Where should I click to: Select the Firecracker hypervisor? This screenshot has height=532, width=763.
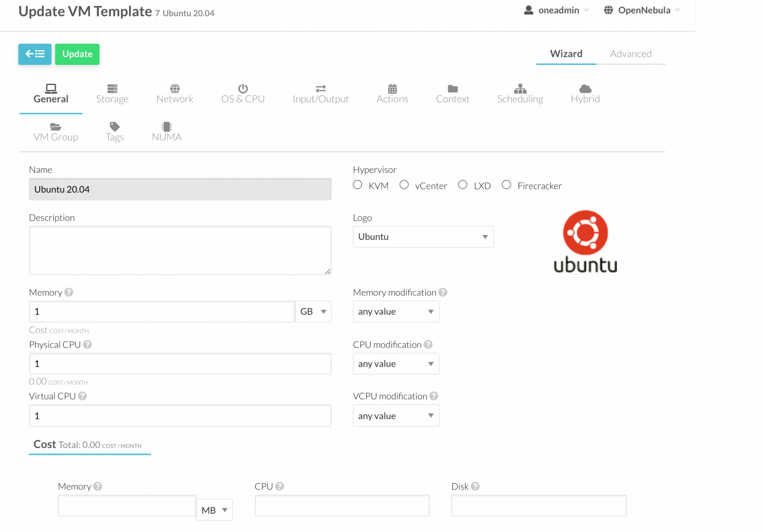[506, 184]
